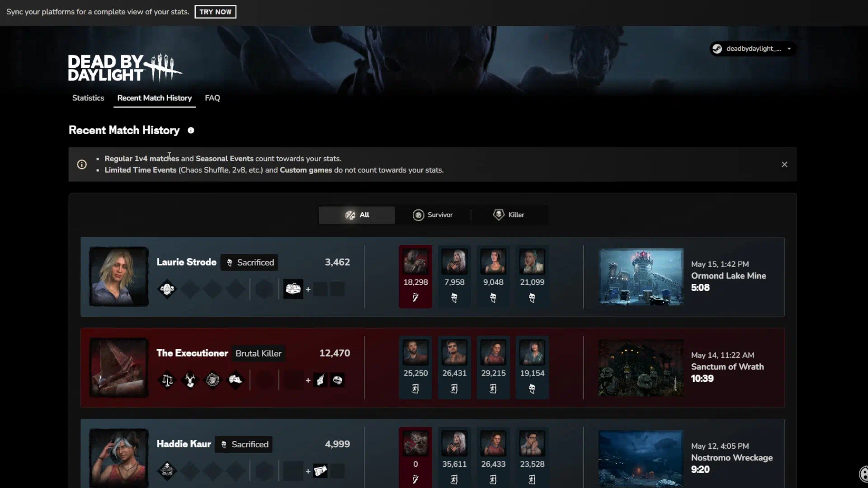Screen dimensions: 868x488
Task: Click the sacrificed skull icon under 7,958
Action: pos(454,298)
